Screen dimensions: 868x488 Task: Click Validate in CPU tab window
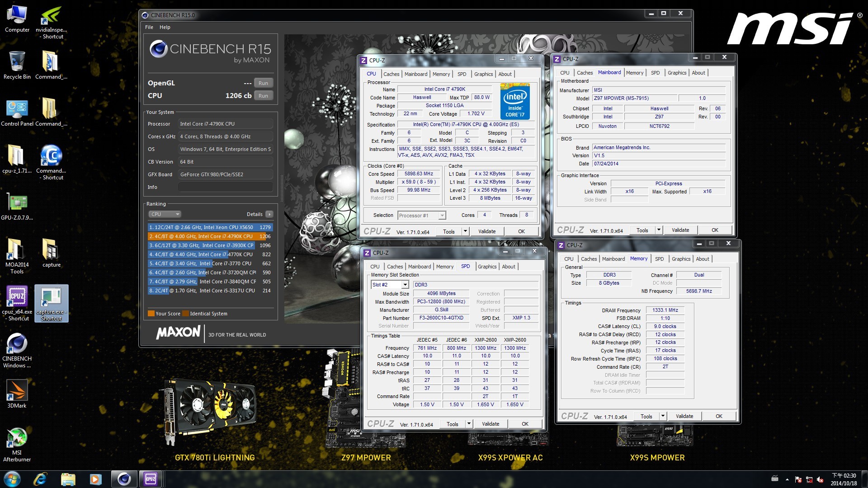(487, 231)
